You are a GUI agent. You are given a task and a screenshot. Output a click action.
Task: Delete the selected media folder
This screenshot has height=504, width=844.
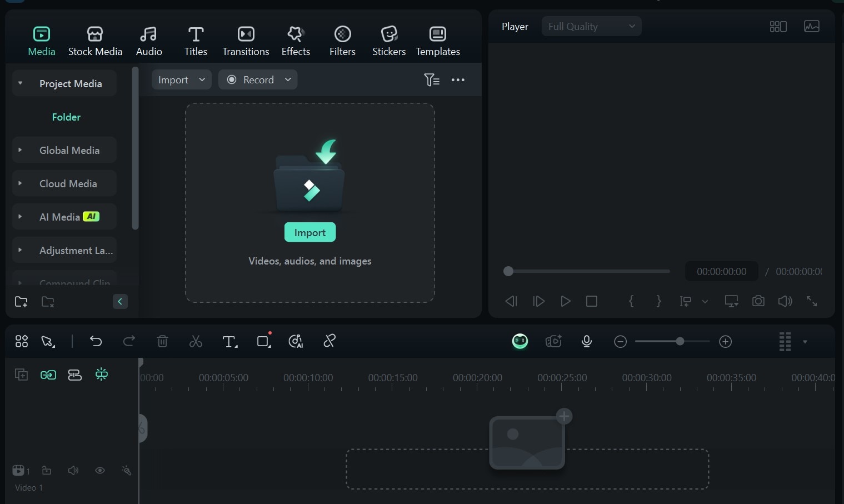(x=48, y=302)
